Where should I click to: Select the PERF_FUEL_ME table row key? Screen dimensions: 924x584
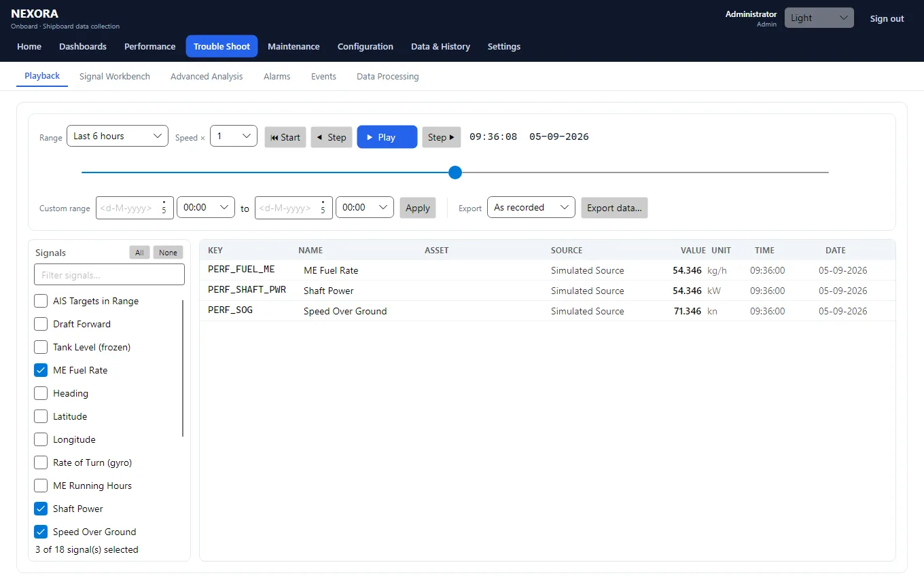pos(241,270)
